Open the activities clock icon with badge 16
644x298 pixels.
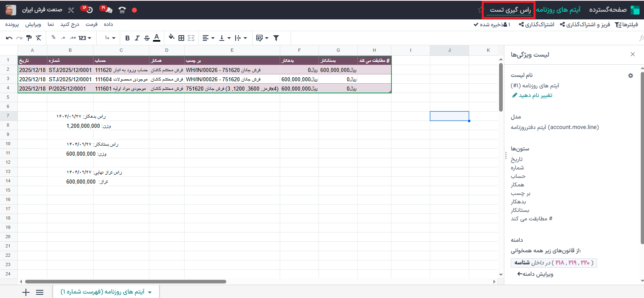click(x=89, y=10)
